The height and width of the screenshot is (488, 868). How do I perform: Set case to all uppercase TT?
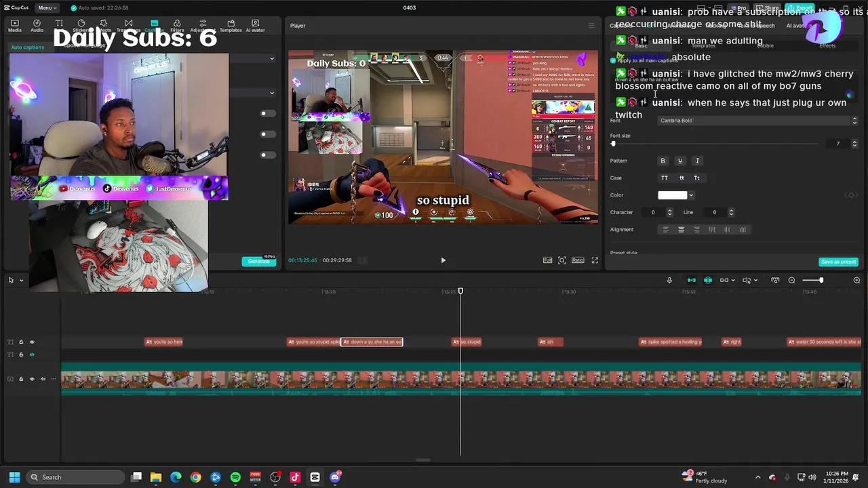click(665, 178)
